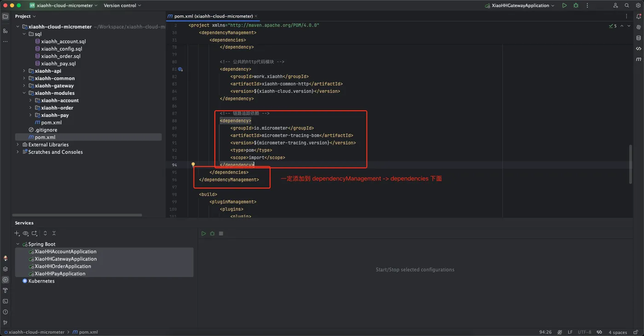Show more tool windows via left ellipsis
Viewport: 644px width, 336px height.
[x=6, y=42]
